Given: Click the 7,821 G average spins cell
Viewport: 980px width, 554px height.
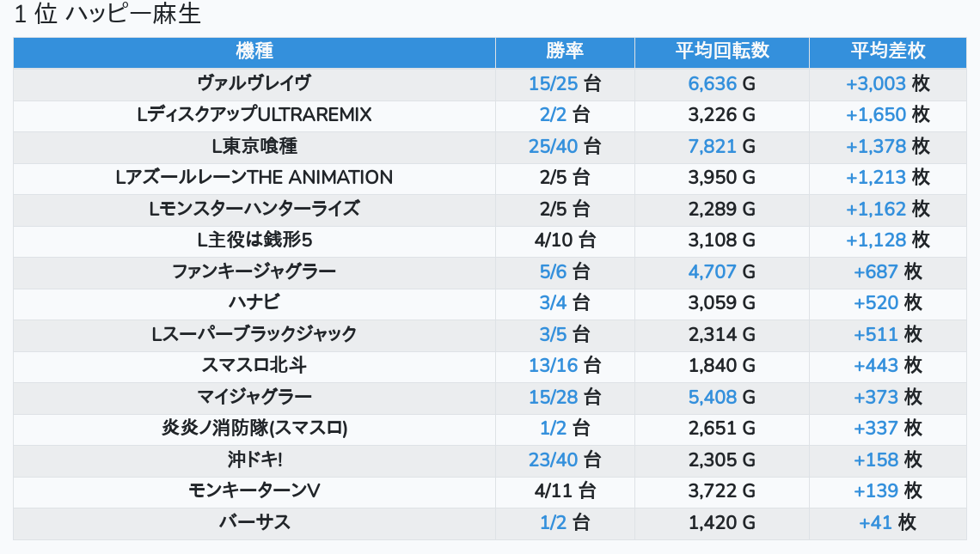Looking at the screenshot, I should [x=722, y=146].
